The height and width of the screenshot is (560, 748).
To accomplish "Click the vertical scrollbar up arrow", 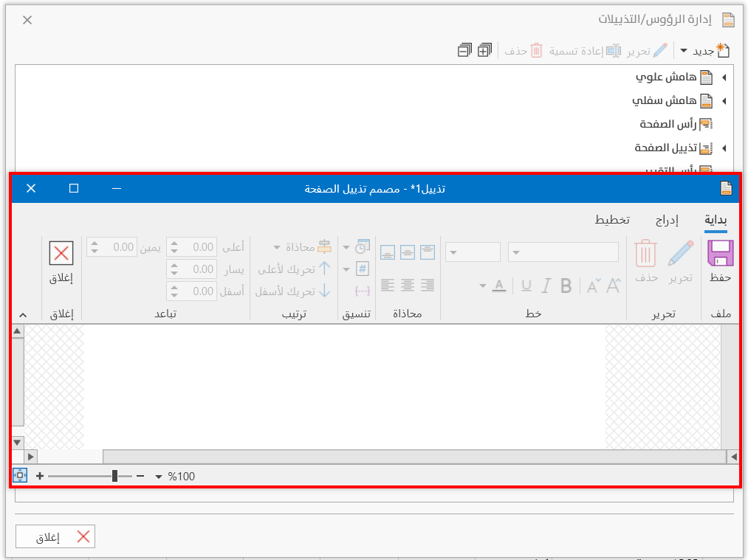I will (17, 331).
